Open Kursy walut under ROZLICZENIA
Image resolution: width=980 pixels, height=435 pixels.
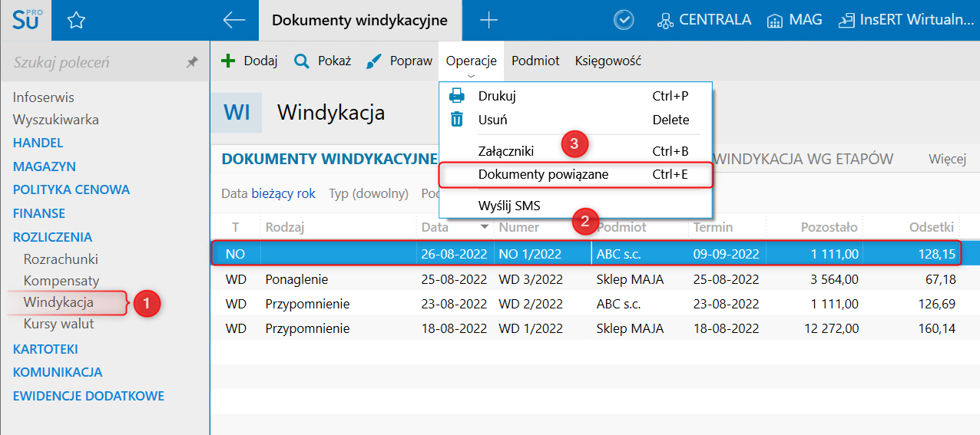point(58,324)
